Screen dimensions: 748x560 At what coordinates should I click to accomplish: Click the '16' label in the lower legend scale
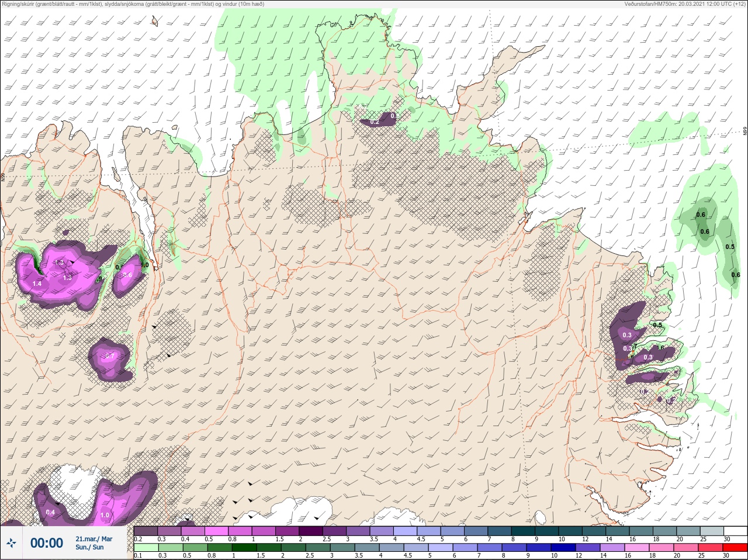628,555
